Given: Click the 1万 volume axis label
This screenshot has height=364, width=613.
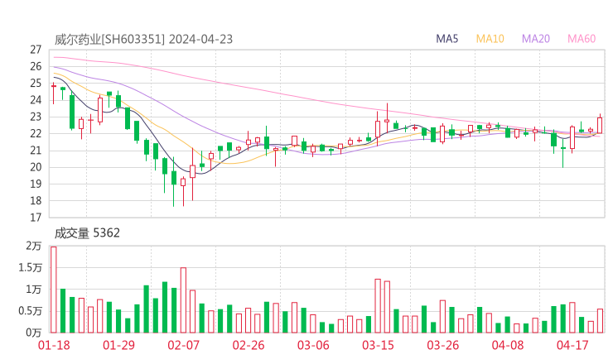Looking at the screenshot, I should 34,290.
